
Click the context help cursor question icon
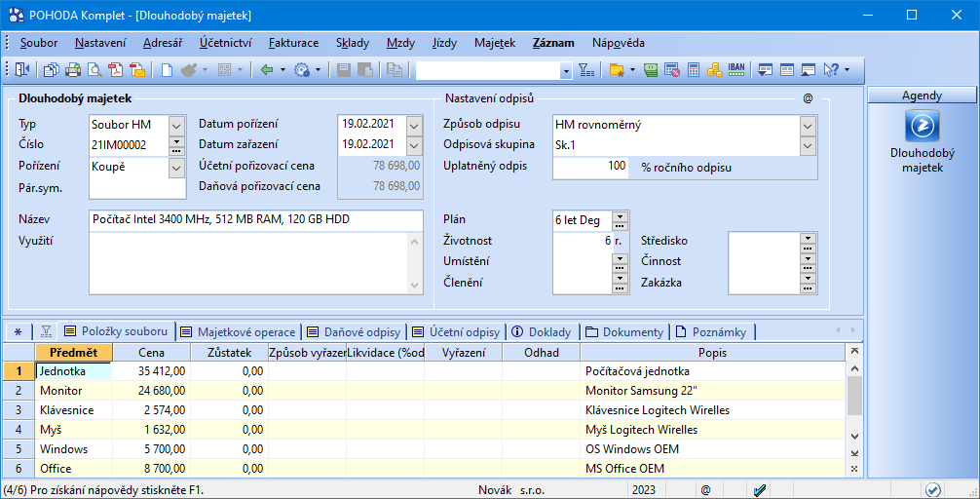click(831, 70)
